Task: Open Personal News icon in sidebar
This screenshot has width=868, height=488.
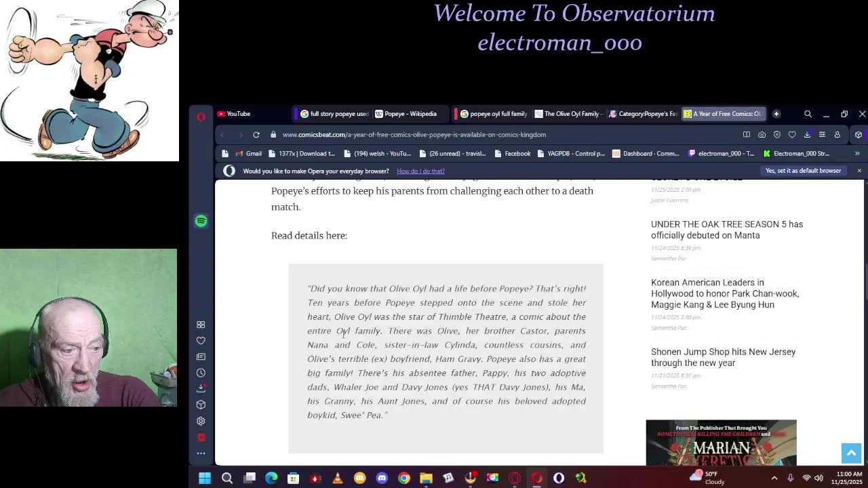Action: tap(201, 357)
